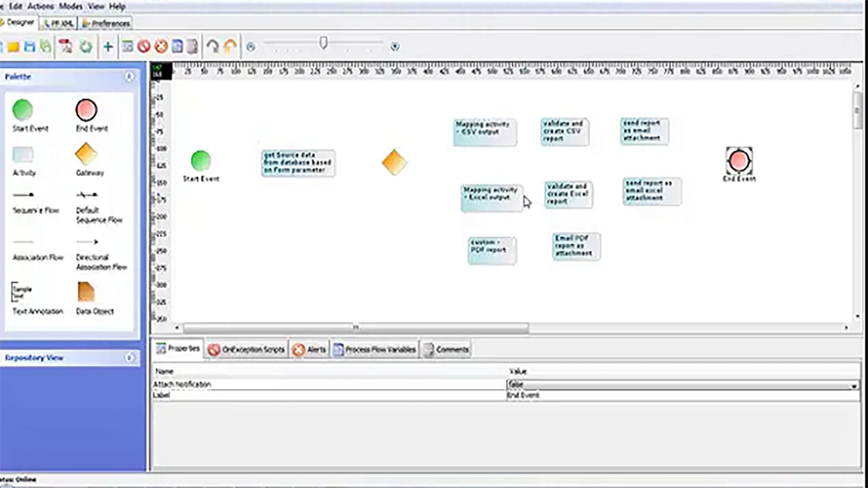This screenshot has height=488, width=868.
Task: Open the Modes menu
Action: coord(71,6)
